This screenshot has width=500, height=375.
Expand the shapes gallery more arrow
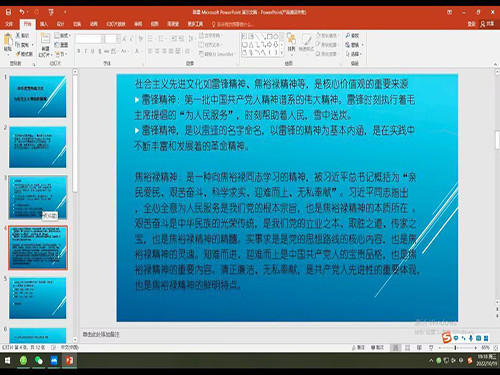[x=282, y=53]
